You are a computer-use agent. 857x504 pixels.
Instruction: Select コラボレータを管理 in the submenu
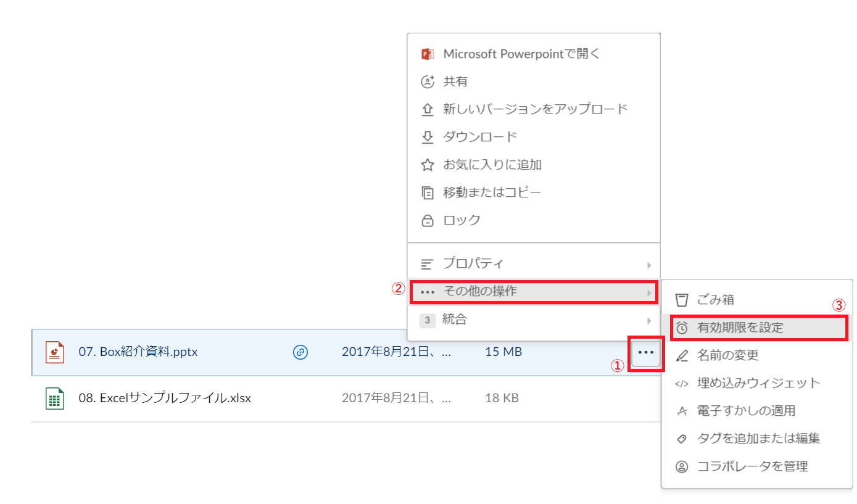751,466
